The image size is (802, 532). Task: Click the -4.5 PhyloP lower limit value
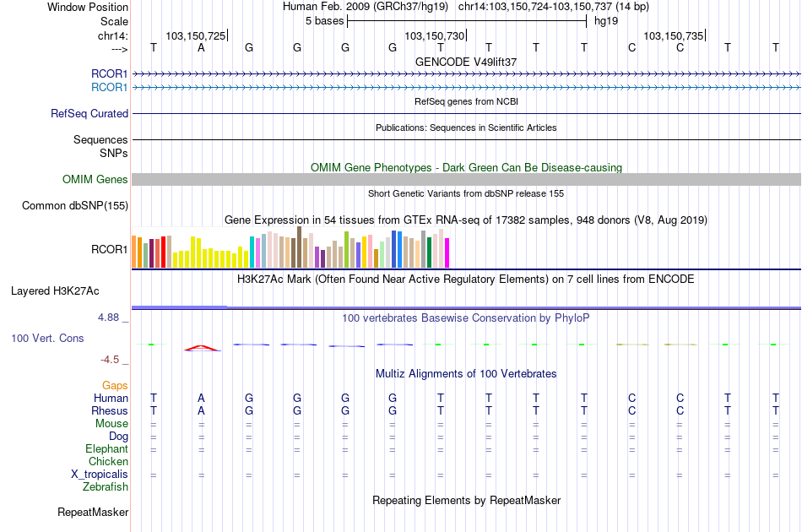coord(110,360)
